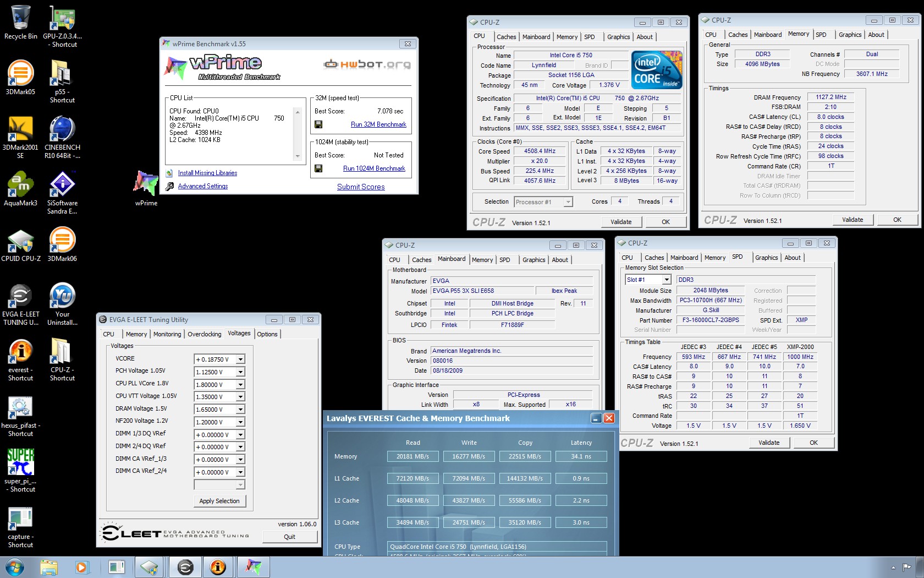The image size is (924, 578).
Task: Click the save icon beside Run 32M Benchmark
Action: [x=318, y=124]
